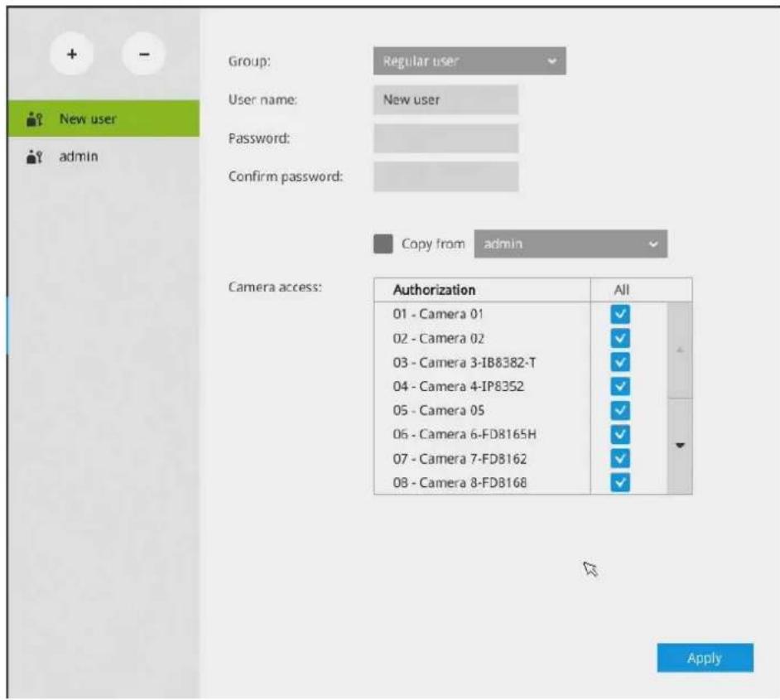
Task: Uncheck access for 01 - Camera 01
Action: 620,315
